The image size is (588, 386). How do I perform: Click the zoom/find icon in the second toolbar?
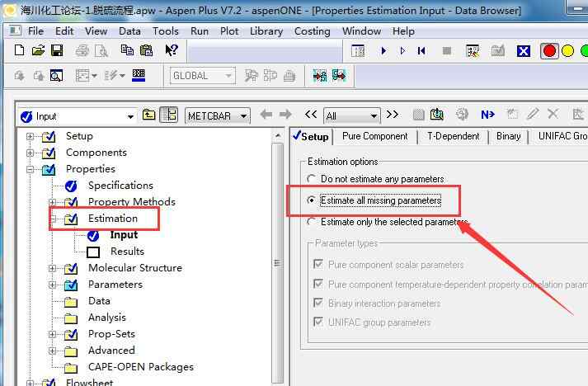coord(56,76)
